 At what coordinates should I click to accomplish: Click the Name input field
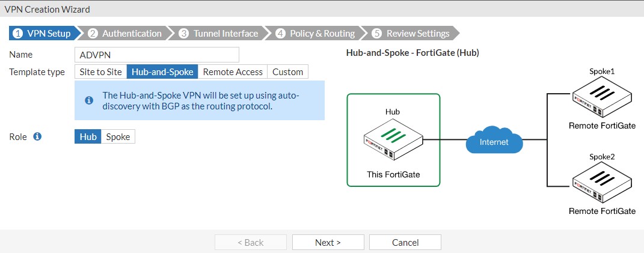click(x=157, y=55)
